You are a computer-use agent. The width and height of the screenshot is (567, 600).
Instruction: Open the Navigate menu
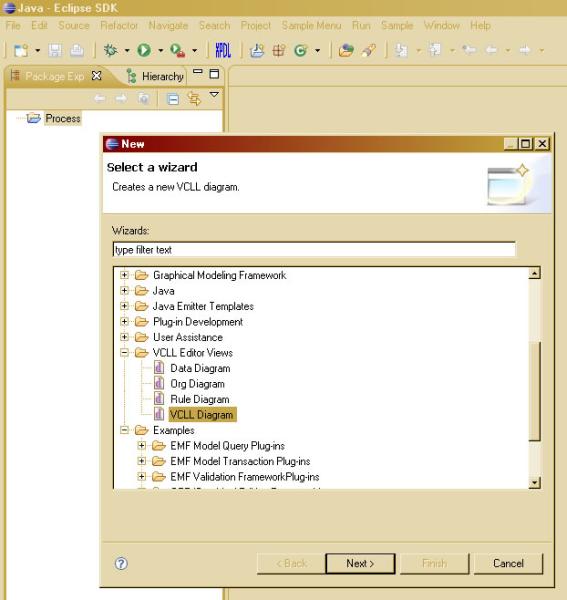coord(168,26)
